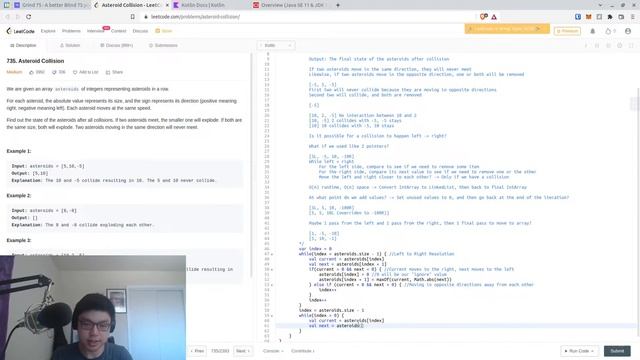Collapse code fold arrow at line 59
Screen dimensions: 640x360
point(272,316)
